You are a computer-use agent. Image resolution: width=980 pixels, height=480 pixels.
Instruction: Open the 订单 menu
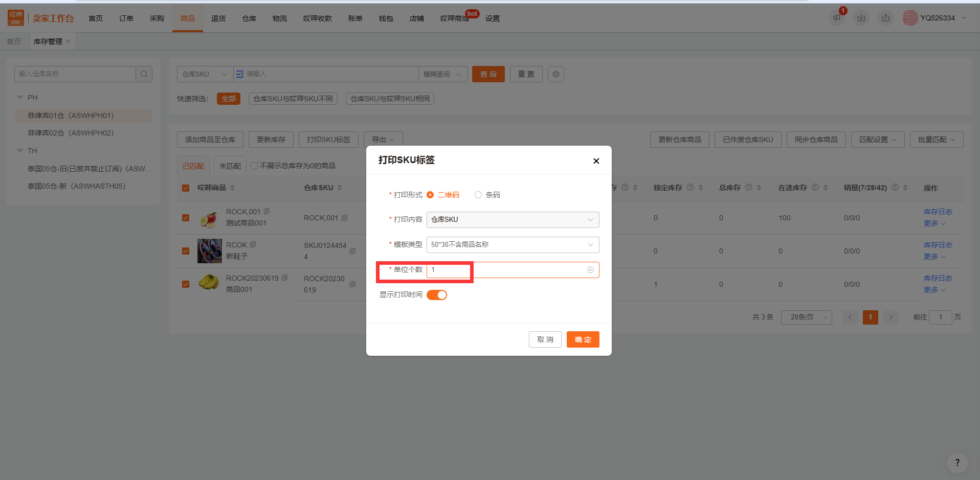tap(126, 18)
